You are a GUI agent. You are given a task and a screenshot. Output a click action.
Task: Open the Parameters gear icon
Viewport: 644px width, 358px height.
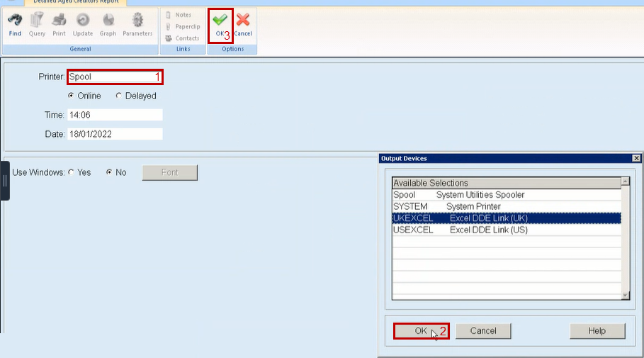pos(137,20)
